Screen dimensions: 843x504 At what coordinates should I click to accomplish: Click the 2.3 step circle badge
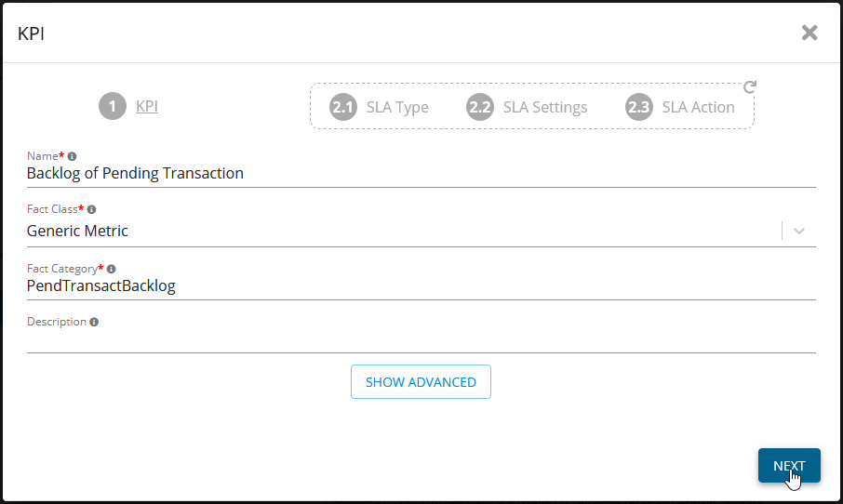[x=639, y=107]
